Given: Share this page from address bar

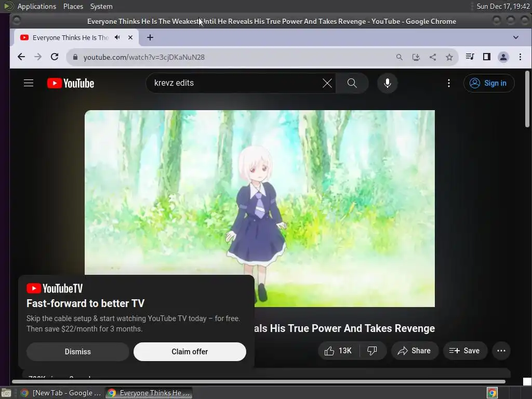Looking at the screenshot, I should [x=433, y=57].
